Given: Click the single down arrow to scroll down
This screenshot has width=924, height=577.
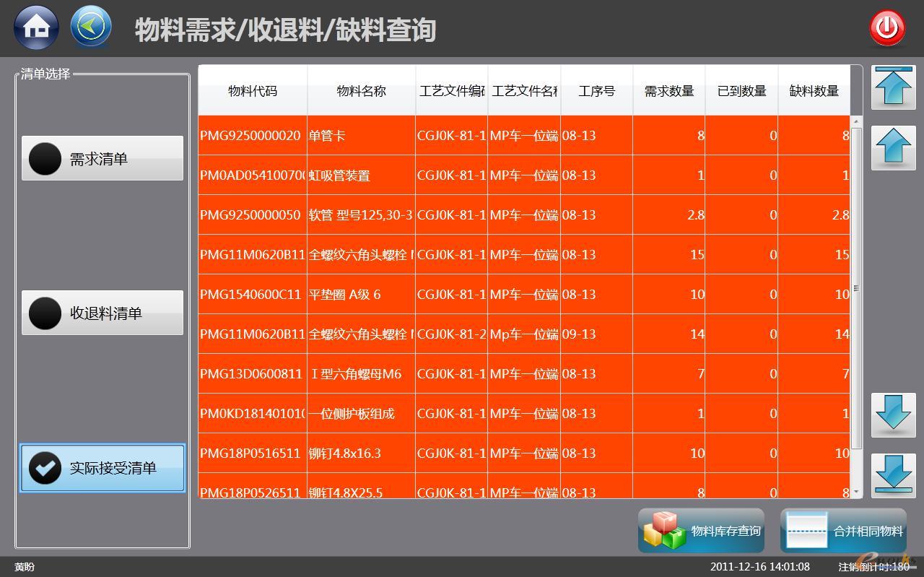Looking at the screenshot, I should [892, 413].
